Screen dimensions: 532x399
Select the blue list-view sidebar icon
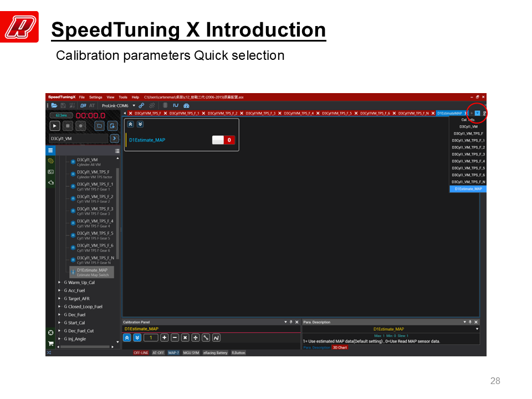click(50, 150)
